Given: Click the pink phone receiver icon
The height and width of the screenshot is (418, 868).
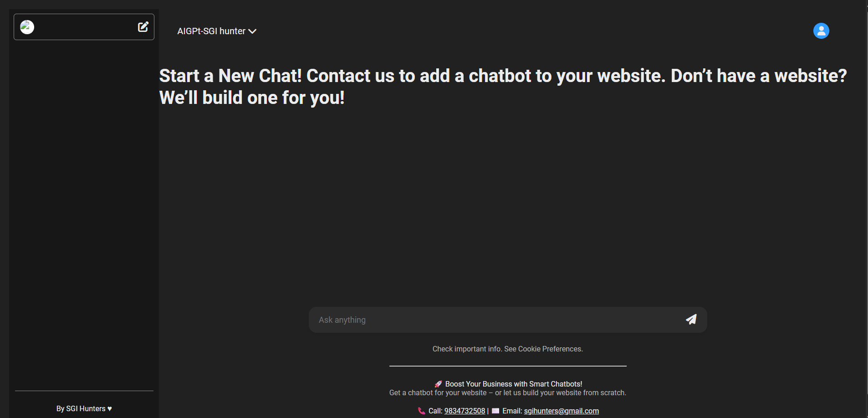Looking at the screenshot, I should [421, 411].
